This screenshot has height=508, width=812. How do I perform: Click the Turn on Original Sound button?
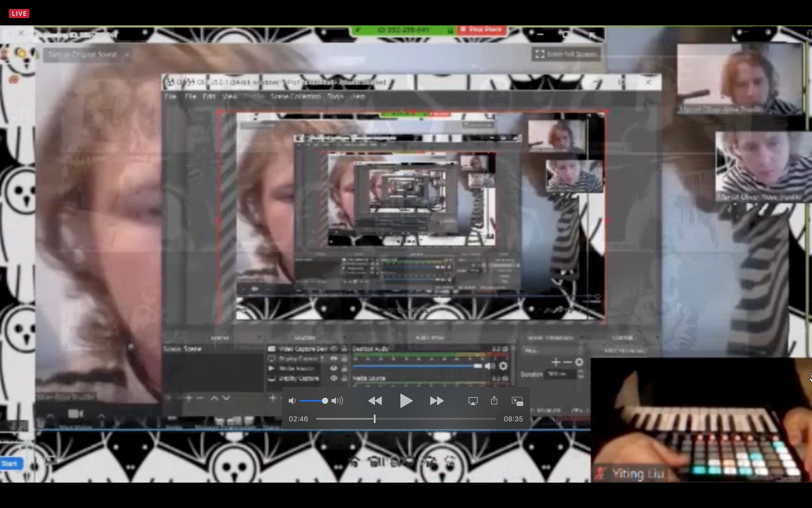pyautogui.click(x=82, y=54)
